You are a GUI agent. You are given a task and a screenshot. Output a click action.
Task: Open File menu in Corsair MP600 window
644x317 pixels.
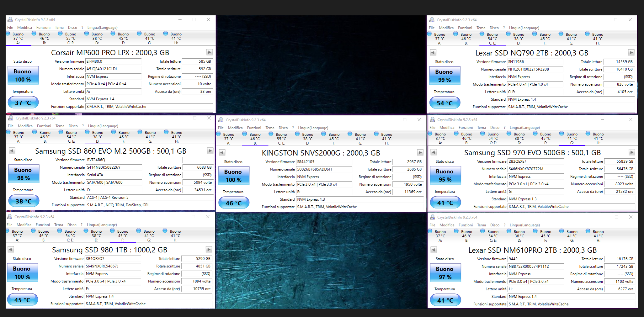coord(10,28)
